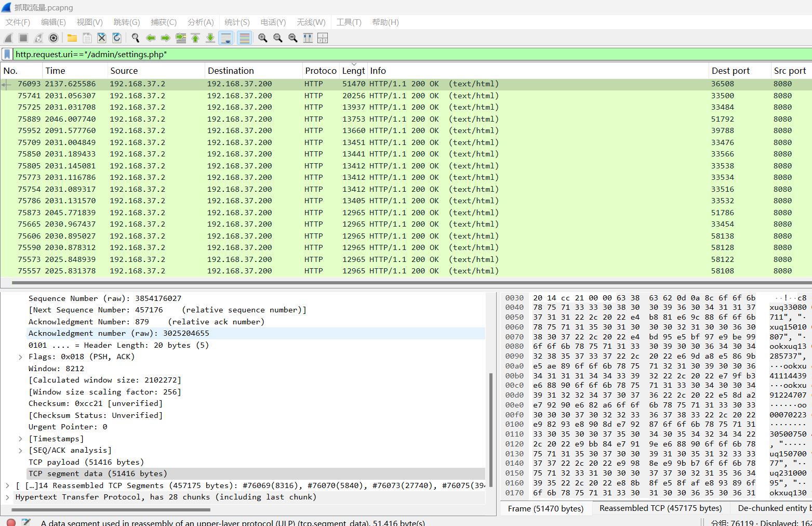Screen dimensions: 812x526
Task: Toggle packet list colorization
Action: [245, 38]
